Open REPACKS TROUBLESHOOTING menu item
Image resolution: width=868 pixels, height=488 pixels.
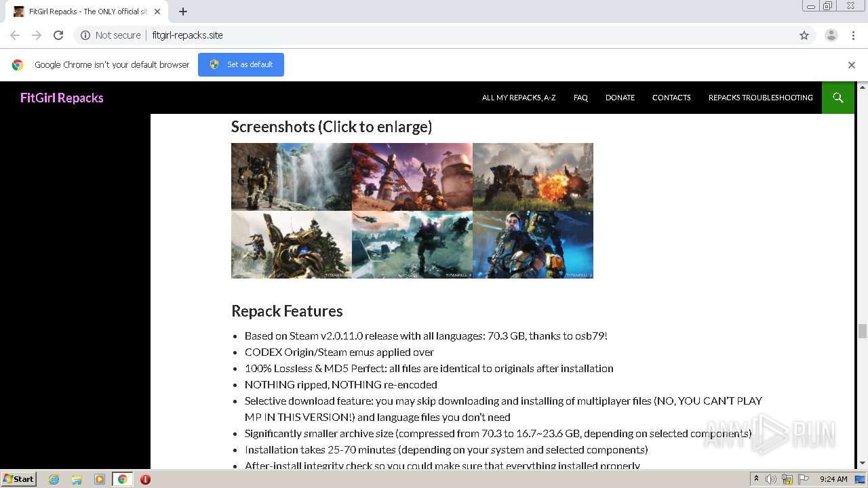pyautogui.click(x=760, y=98)
